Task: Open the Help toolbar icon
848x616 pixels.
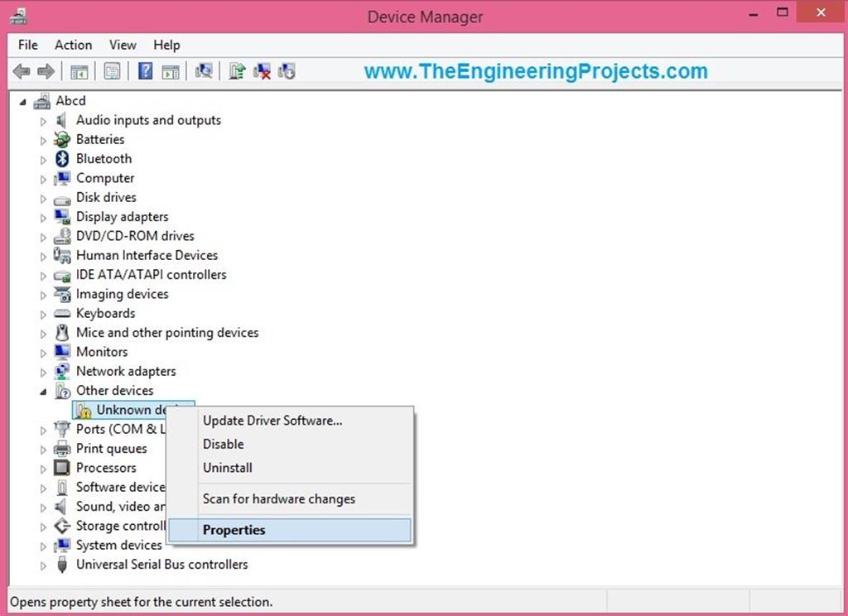Action: (146, 71)
